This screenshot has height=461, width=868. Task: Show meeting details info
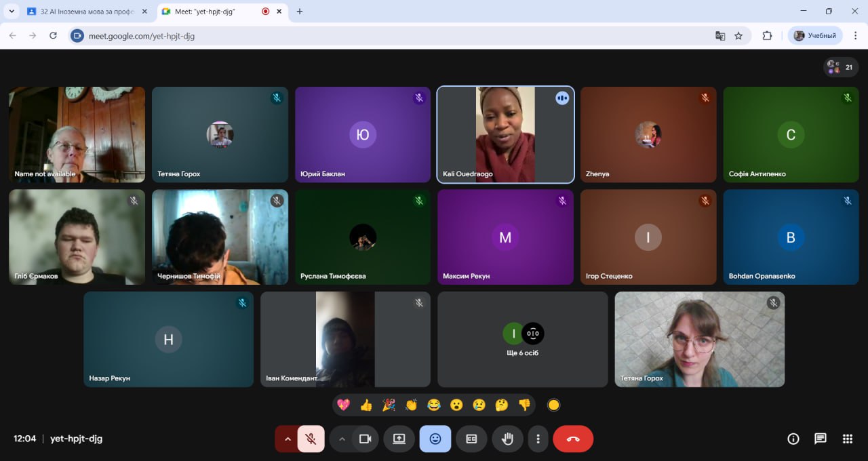(793, 439)
